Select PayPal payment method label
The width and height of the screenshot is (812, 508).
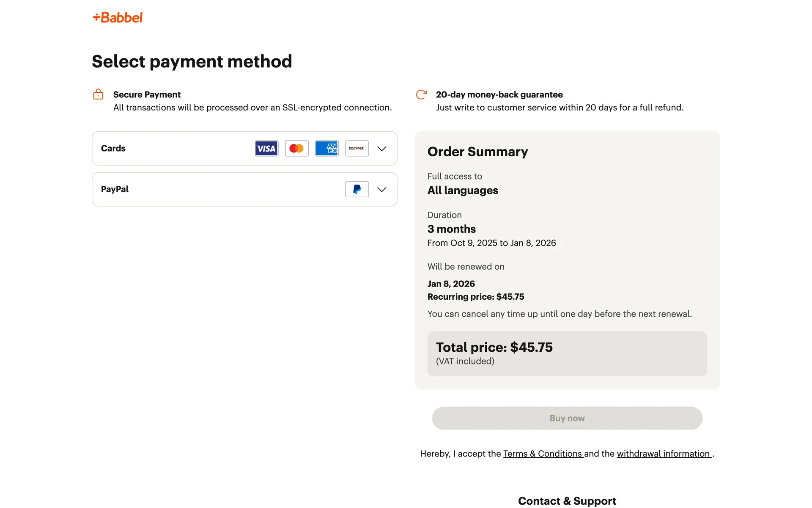115,189
